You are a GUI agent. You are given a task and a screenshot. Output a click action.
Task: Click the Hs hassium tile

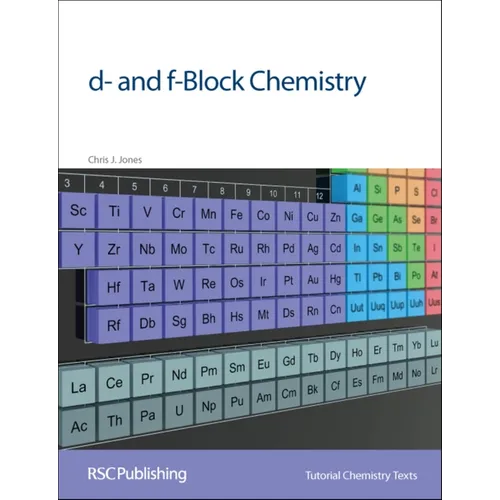click(x=236, y=317)
